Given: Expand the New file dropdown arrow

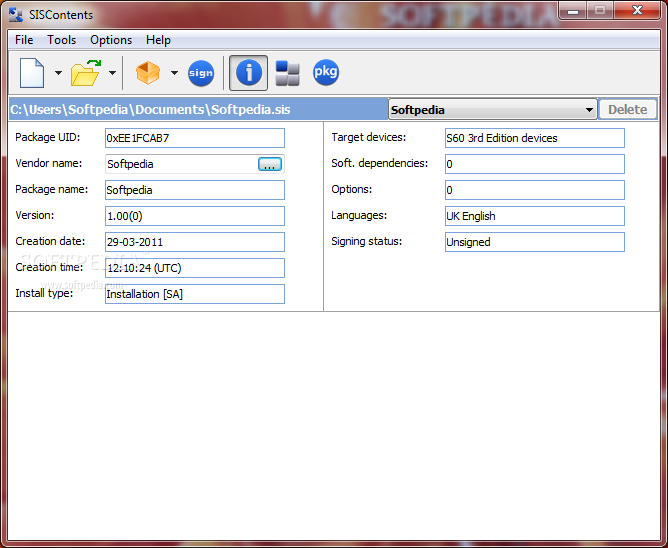Looking at the screenshot, I should click(x=58, y=73).
